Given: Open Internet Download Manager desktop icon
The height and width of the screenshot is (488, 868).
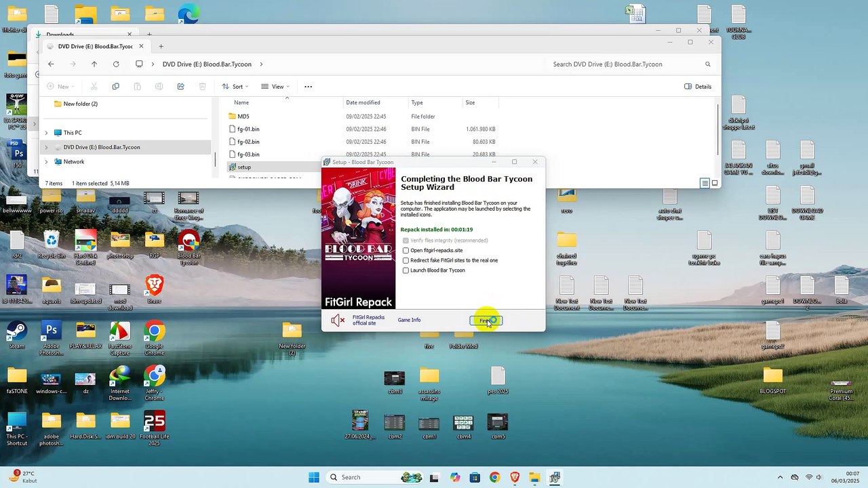Looking at the screenshot, I should pyautogui.click(x=120, y=384).
